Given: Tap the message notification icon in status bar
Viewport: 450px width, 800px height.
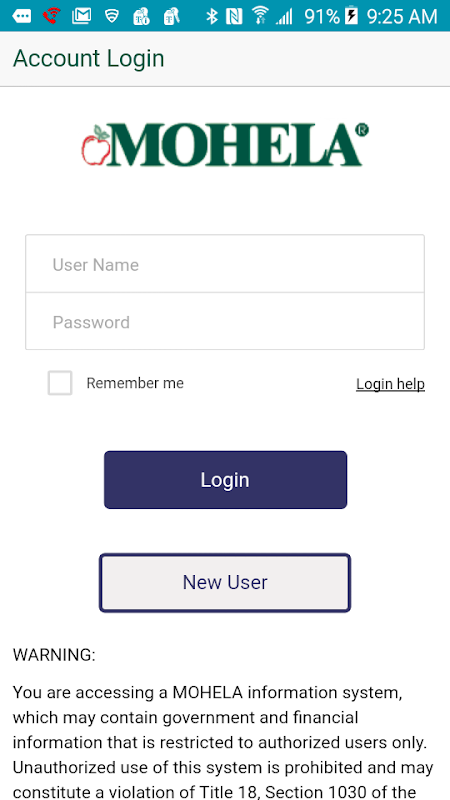Looking at the screenshot, I should (x=21, y=16).
